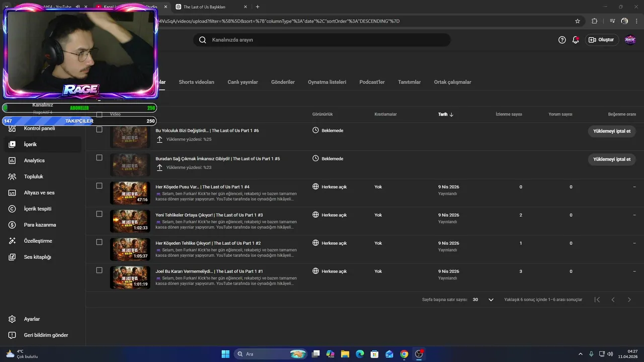This screenshot has width=644, height=362.
Task: Open visibility dropdown for Part 1 #1
Action: click(x=330, y=271)
